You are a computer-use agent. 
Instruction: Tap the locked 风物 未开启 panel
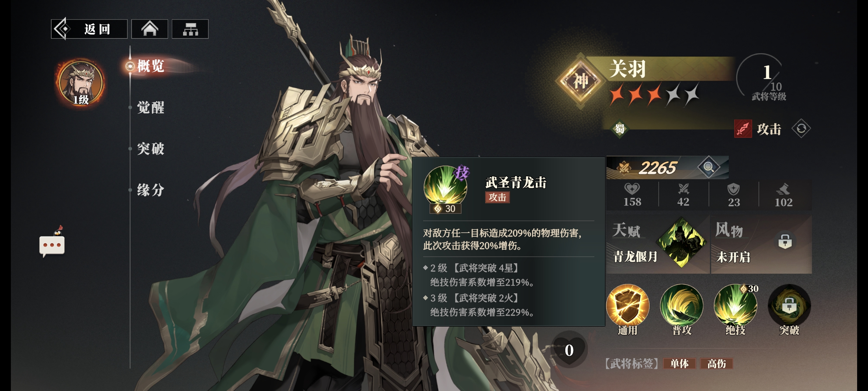click(761, 244)
